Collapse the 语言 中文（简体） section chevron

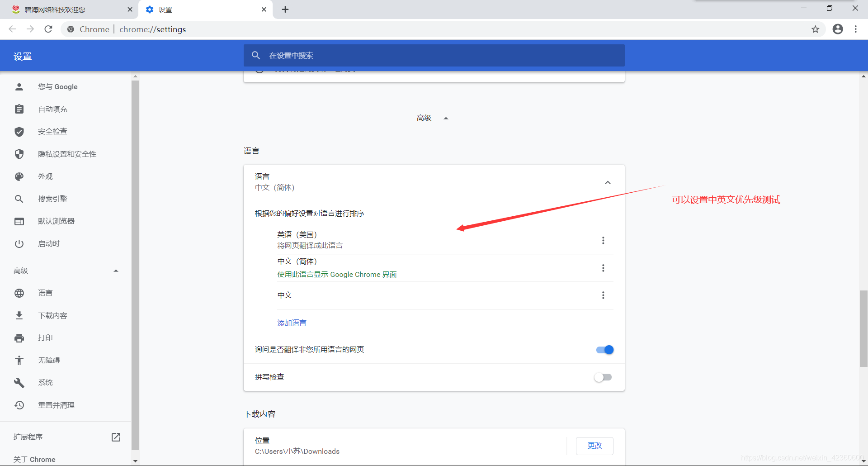click(x=608, y=183)
